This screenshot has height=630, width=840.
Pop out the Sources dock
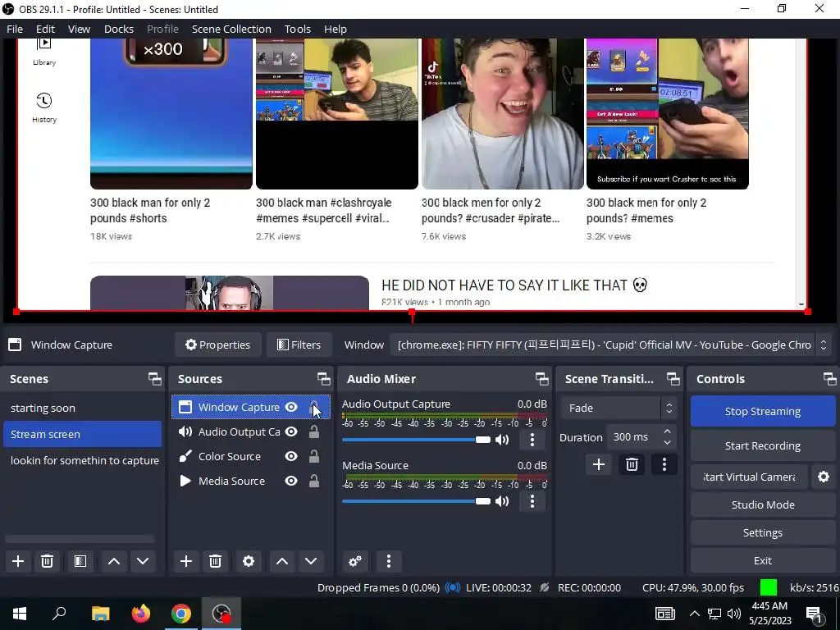(x=323, y=379)
